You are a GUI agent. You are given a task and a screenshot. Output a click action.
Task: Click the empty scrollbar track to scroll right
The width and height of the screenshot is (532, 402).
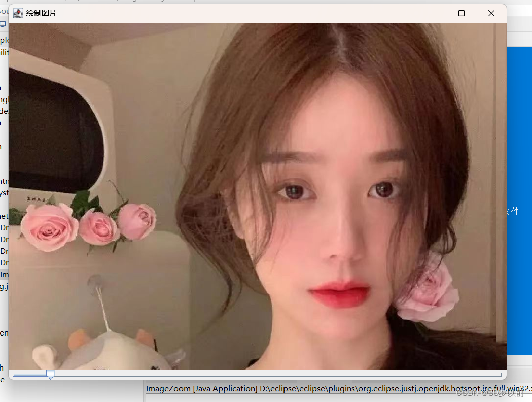click(279, 375)
